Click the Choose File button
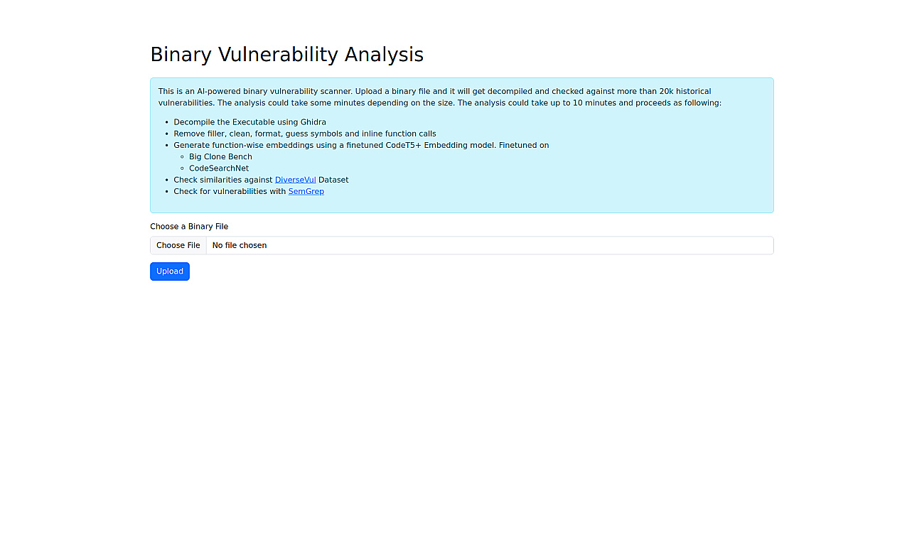Screen dimensions: 924x560 [x=178, y=245]
